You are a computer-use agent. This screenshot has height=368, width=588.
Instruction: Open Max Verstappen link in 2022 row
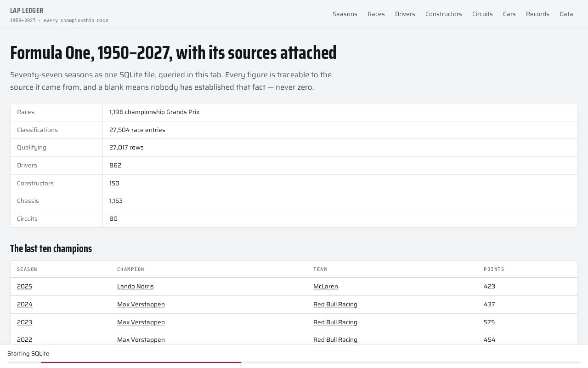click(141, 339)
